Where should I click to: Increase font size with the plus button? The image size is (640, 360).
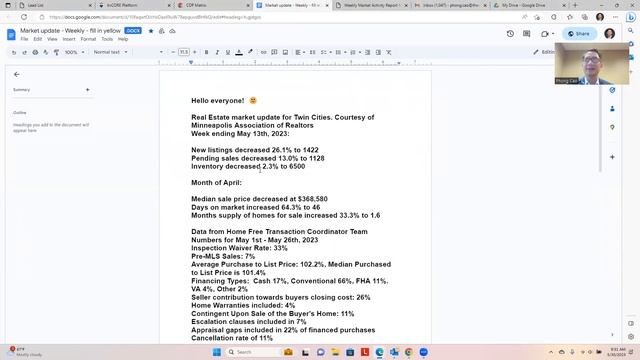[195, 52]
